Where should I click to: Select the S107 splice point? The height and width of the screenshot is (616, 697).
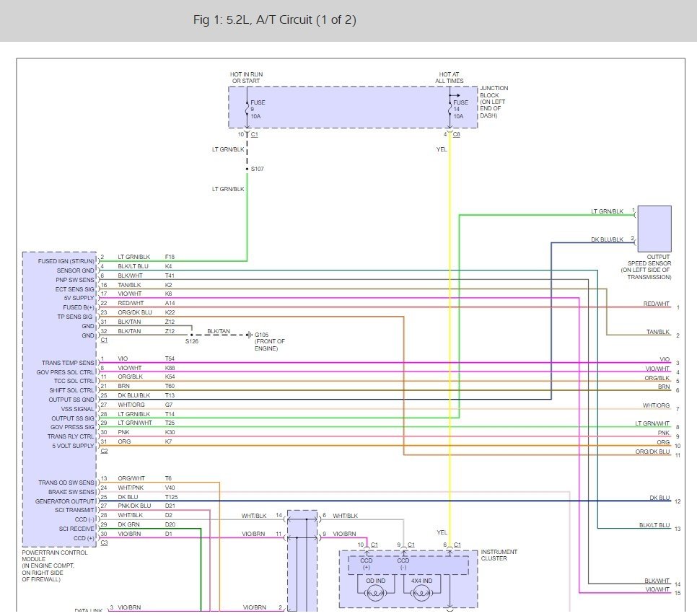click(x=247, y=170)
